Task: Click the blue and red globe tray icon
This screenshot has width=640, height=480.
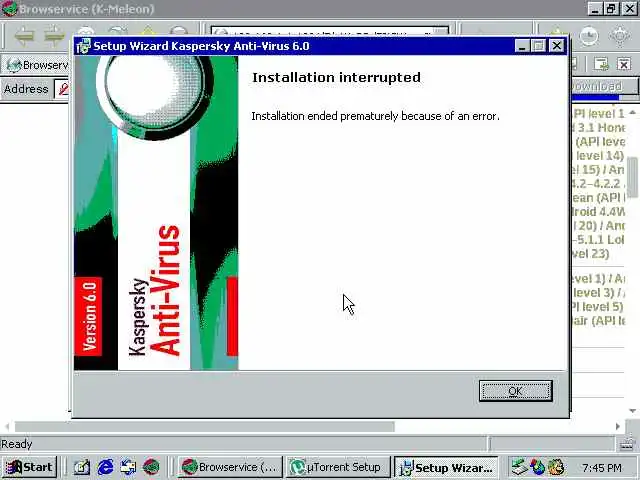Action: tap(538, 467)
